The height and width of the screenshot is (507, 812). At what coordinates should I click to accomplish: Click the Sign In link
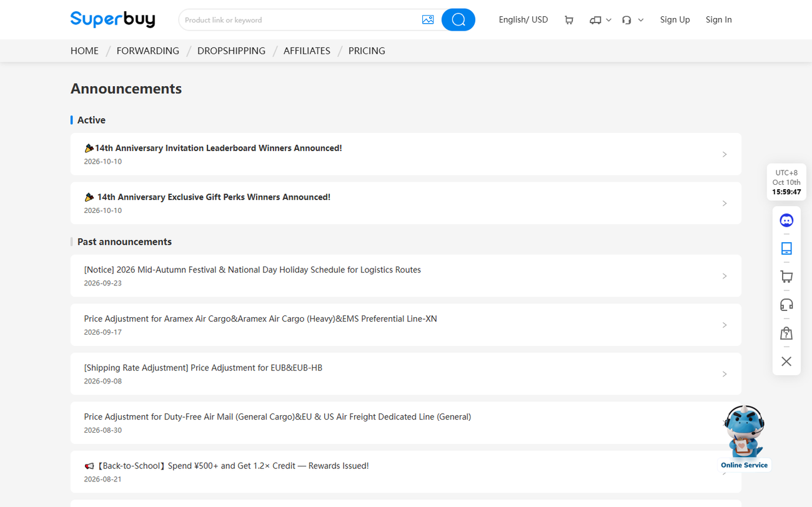719,20
